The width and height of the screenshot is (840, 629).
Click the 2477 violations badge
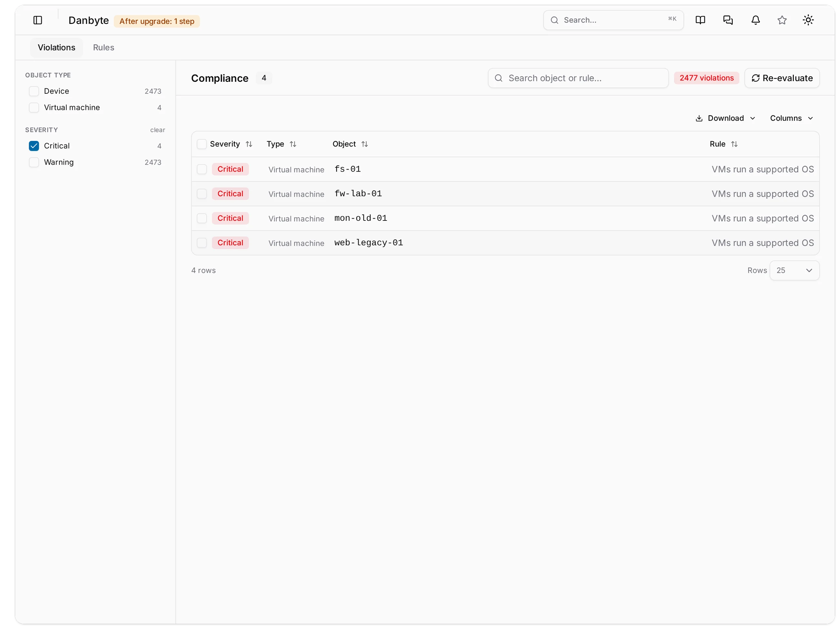point(706,78)
